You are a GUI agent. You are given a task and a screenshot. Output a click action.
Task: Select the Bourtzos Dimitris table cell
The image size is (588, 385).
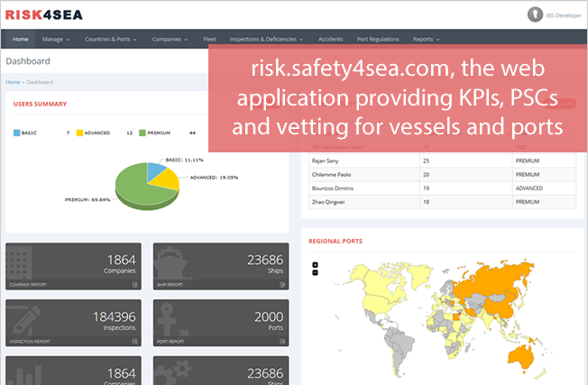click(x=333, y=188)
